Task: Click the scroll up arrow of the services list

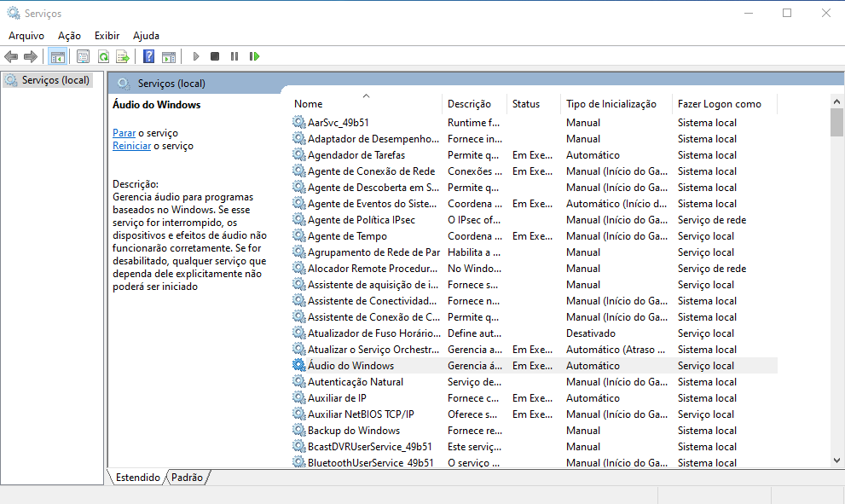Action: click(x=836, y=101)
